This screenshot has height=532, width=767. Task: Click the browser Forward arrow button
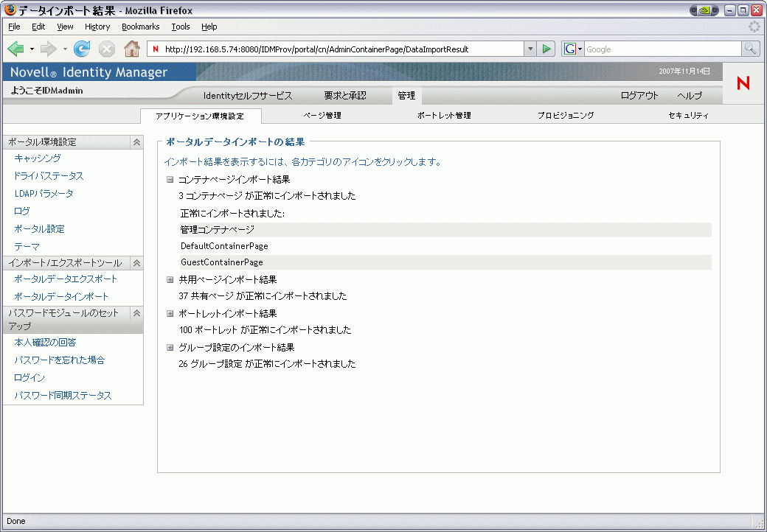pyautogui.click(x=49, y=49)
